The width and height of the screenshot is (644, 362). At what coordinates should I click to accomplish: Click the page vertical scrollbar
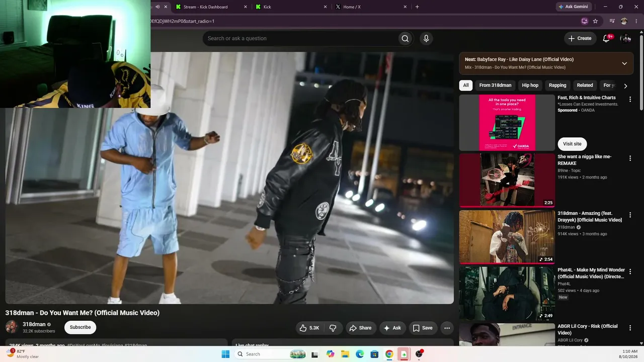tap(641, 188)
